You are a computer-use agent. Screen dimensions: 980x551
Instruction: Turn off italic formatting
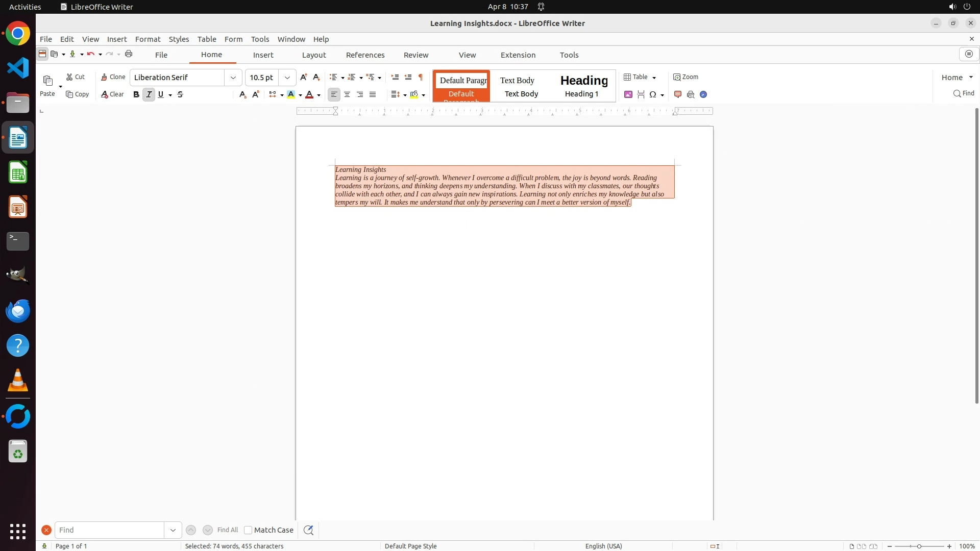(x=149, y=94)
